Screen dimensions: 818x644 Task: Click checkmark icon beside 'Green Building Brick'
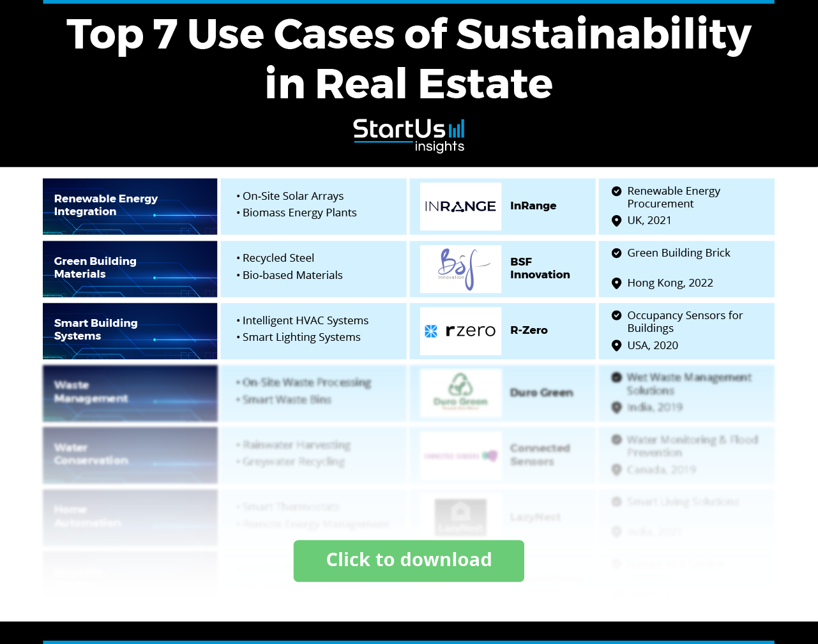pyautogui.click(x=616, y=253)
